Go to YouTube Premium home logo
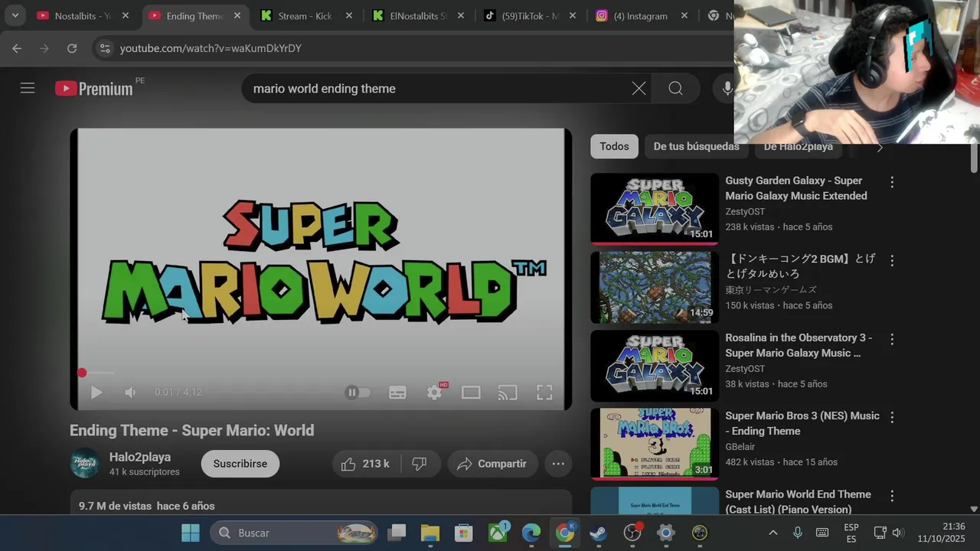980x551 pixels. tap(94, 89)
